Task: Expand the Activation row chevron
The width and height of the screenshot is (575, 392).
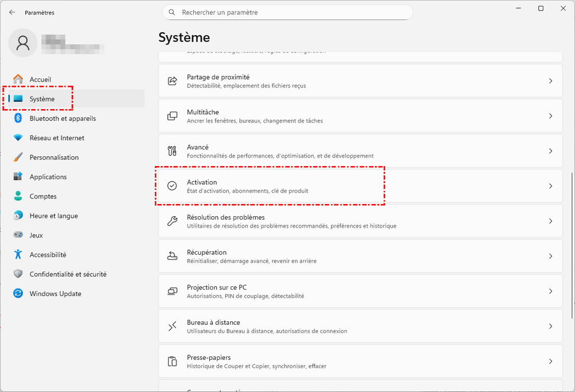Action: pyautogui.click(x=550, y=186)
